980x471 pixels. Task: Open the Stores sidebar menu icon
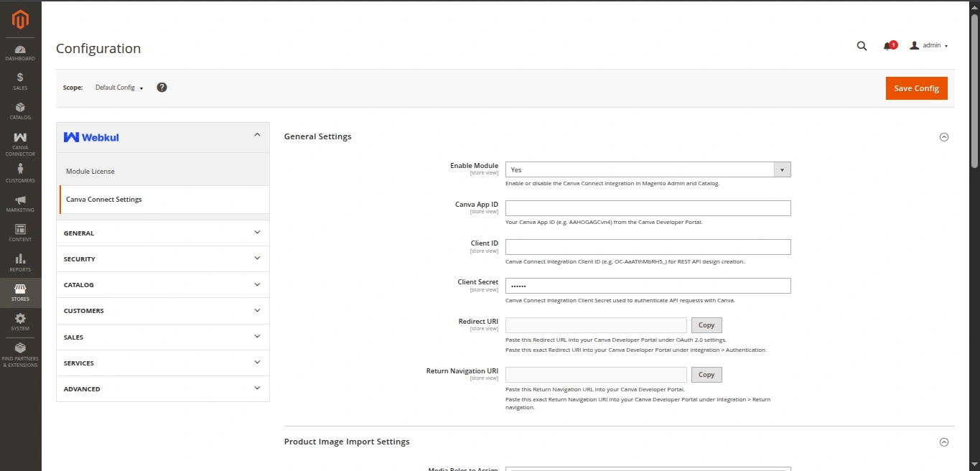coord(20,292)
